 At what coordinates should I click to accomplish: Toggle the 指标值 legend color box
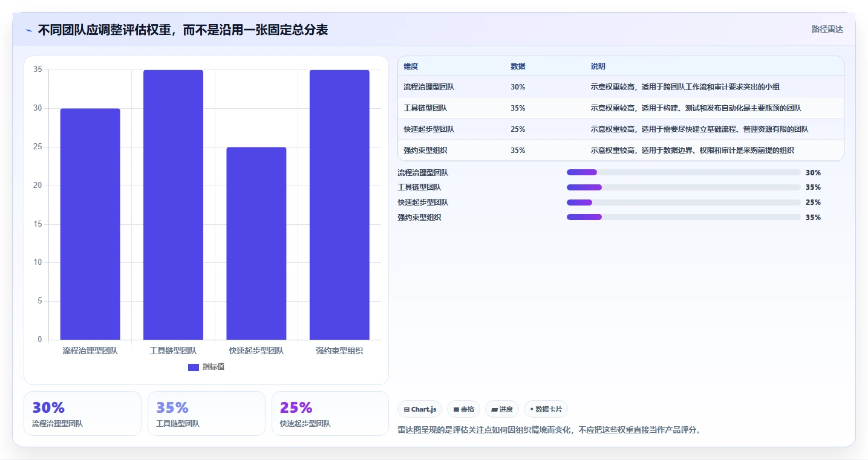[x=194, y=367]
